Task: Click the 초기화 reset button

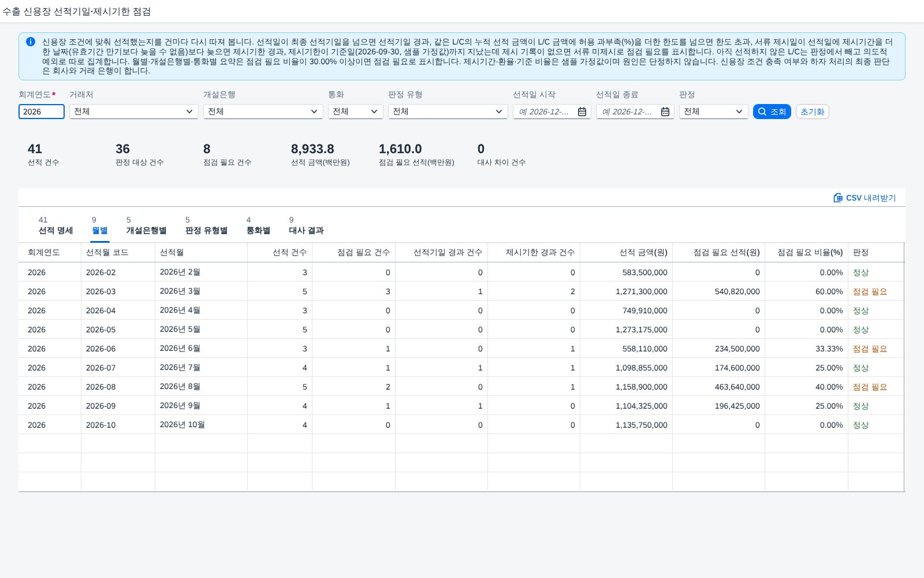Action: tap(813, 112)
